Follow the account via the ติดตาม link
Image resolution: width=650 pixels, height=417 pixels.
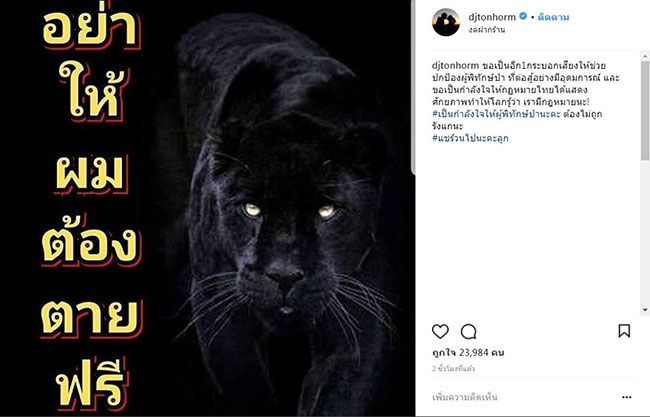[553, 17]
